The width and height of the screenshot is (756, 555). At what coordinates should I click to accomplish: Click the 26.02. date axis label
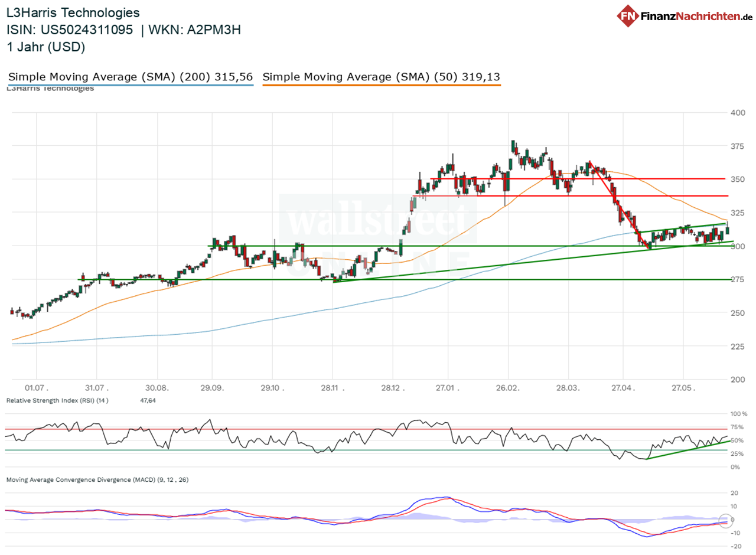coord(509,389)
